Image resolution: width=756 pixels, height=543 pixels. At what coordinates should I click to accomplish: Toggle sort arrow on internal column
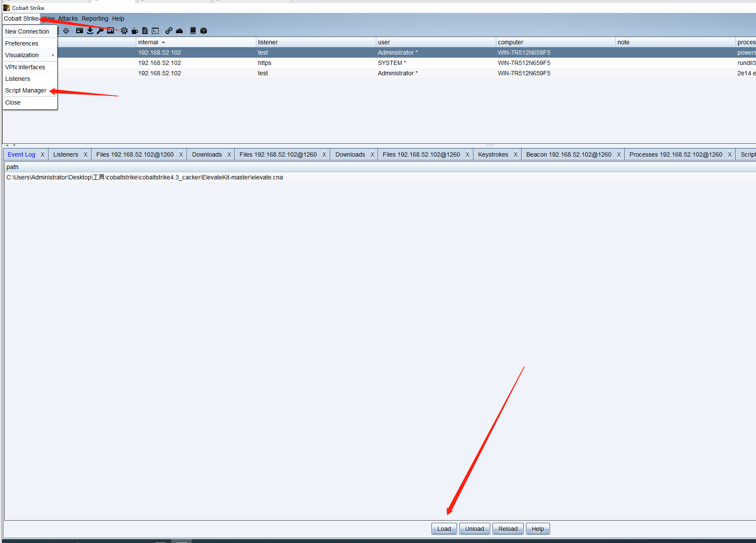163,42
